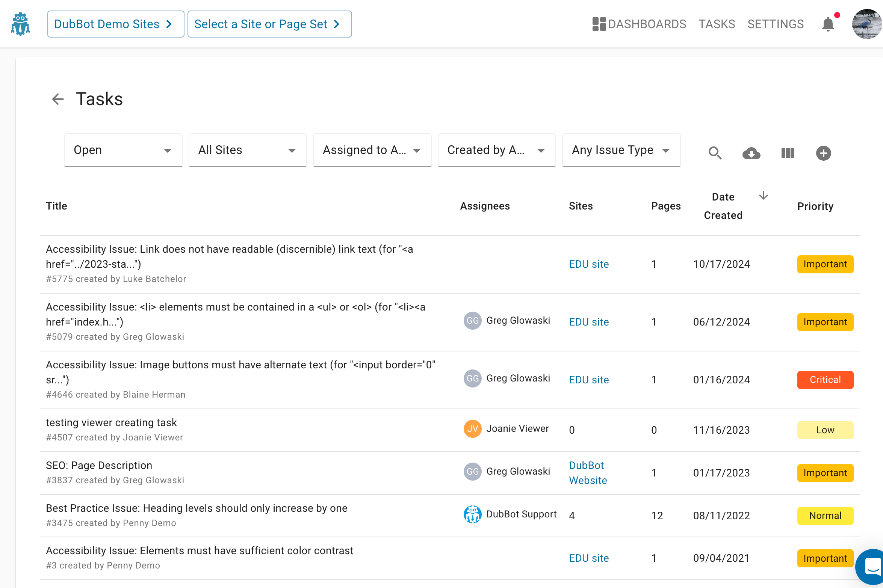Open the SEO: Page Description task
This screenshot has width=883, height=588.
(x=99, y=466)
